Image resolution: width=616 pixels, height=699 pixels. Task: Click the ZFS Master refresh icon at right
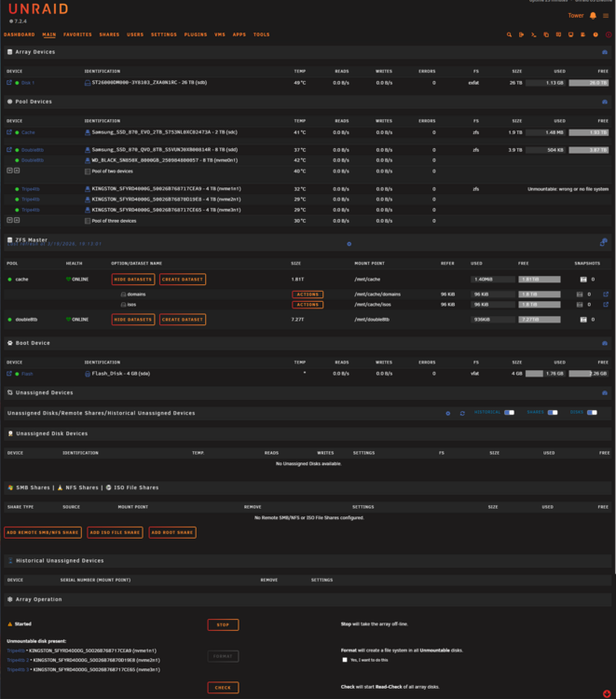click(x=604, y=242)
